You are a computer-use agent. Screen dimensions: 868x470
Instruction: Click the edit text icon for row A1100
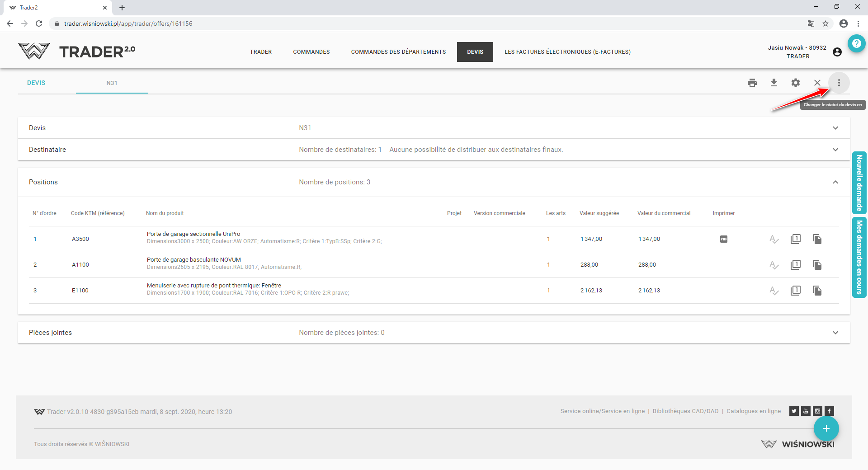[774, 265]
